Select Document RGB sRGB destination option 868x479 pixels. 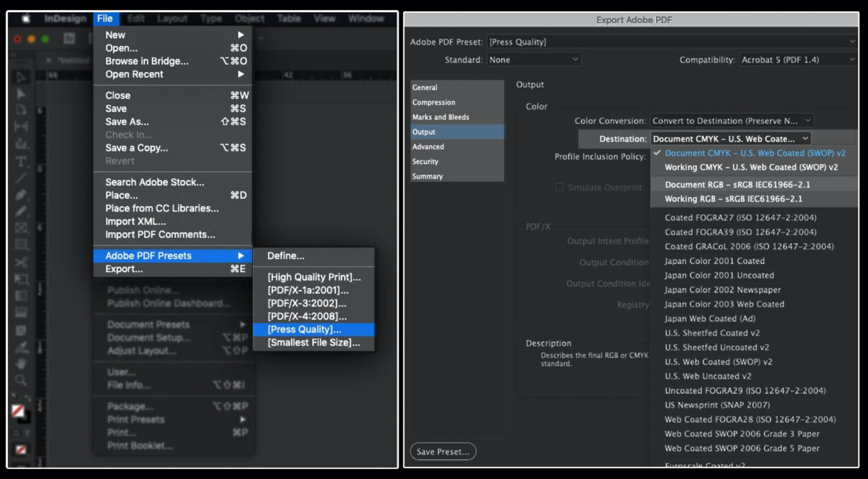737,184
